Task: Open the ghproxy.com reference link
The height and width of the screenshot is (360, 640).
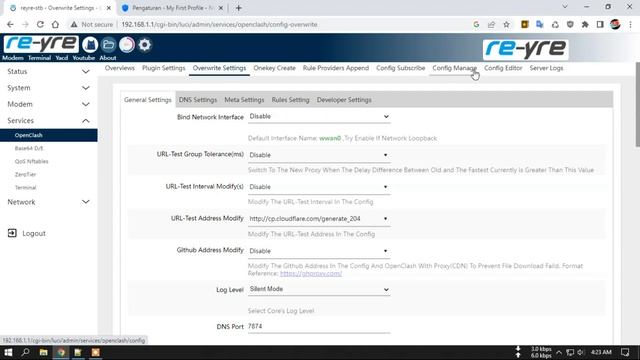Action: click(311, 273)
